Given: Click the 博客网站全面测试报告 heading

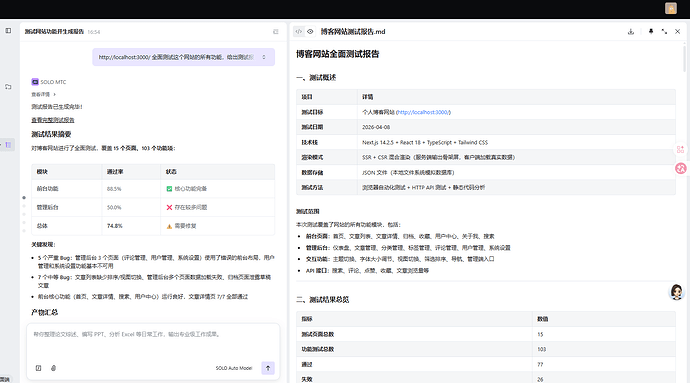Looking at the screenshot, I should click(x=338, y=54).
